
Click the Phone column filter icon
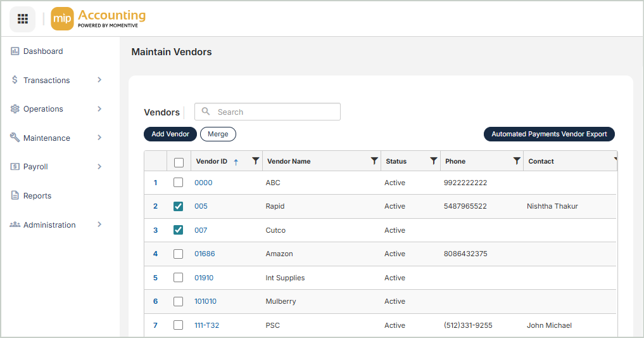[x=517, y=161]
